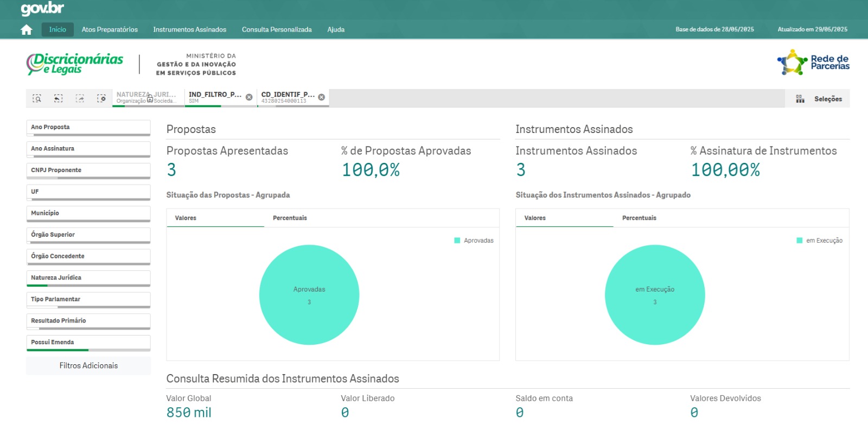868x424 pixels.
Task: Expand the CNPJ Proponente filter
Action: coord(88,170)
